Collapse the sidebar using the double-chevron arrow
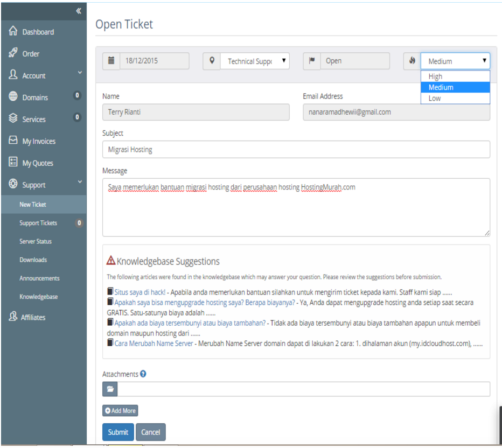Screen dimensions: 502x448 click(x=78, y=11)
